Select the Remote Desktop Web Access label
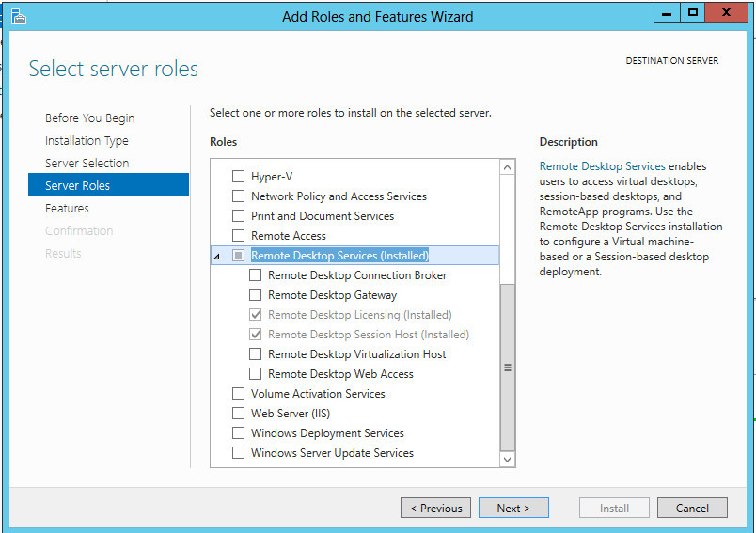756x533 pixels. tap(340, 374)
